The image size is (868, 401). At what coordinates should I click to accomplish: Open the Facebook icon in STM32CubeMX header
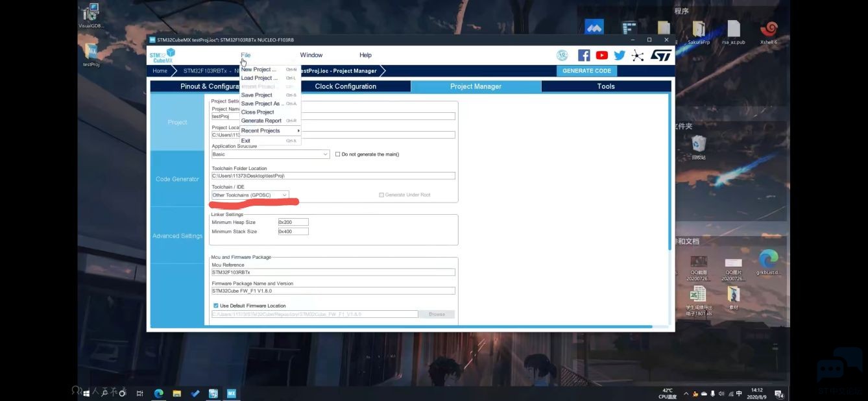pos(584,56)
